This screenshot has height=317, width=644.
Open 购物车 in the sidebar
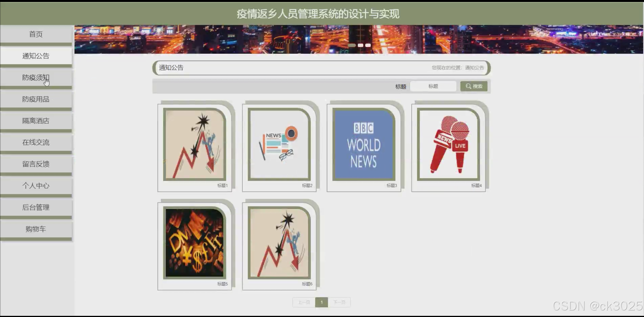click(x=36, y=229)
